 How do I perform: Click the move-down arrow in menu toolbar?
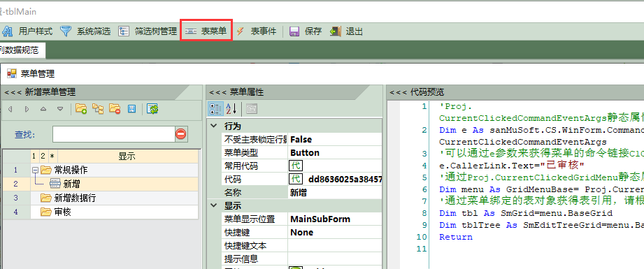click(60, 109)
